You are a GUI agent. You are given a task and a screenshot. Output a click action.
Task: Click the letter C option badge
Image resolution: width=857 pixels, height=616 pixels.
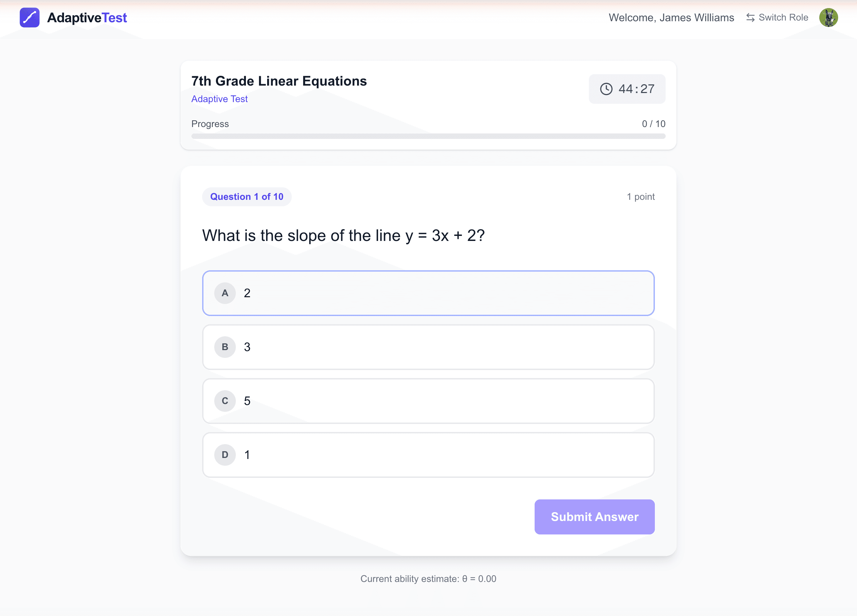click(225, 401)
